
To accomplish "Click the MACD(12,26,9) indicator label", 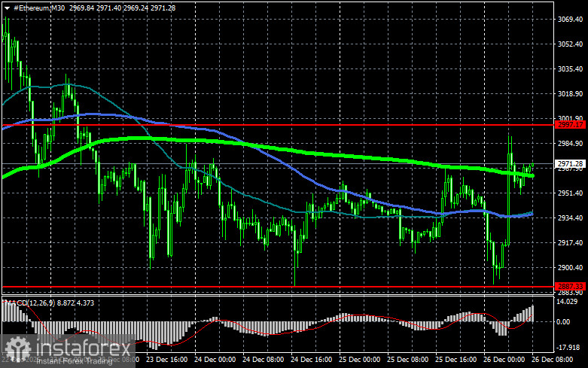I will (29, 303).
